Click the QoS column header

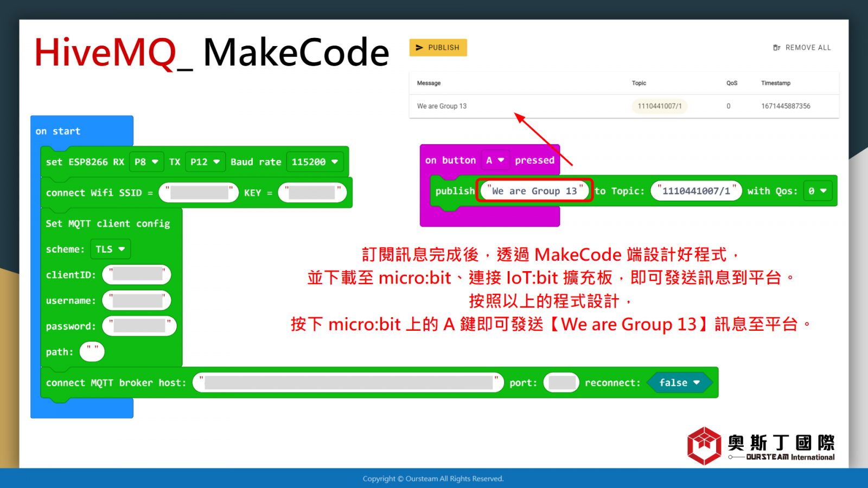click(x=732, y=83)
